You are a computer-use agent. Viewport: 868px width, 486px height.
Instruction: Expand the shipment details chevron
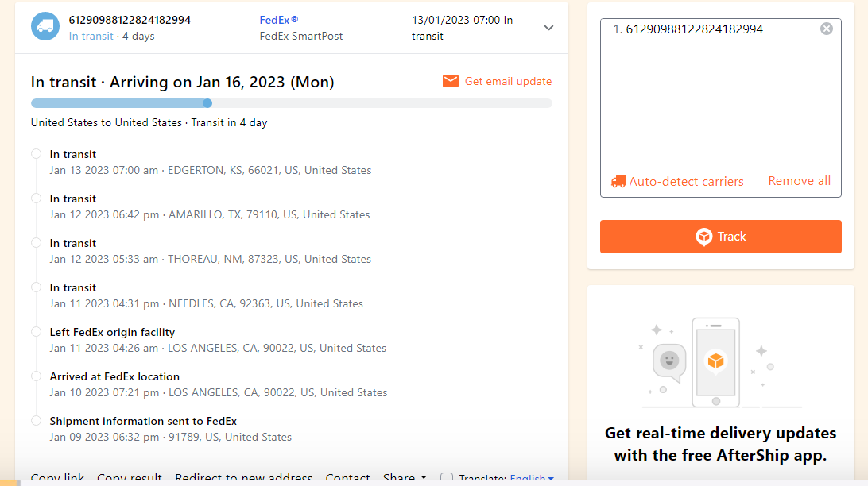(548, 28)
